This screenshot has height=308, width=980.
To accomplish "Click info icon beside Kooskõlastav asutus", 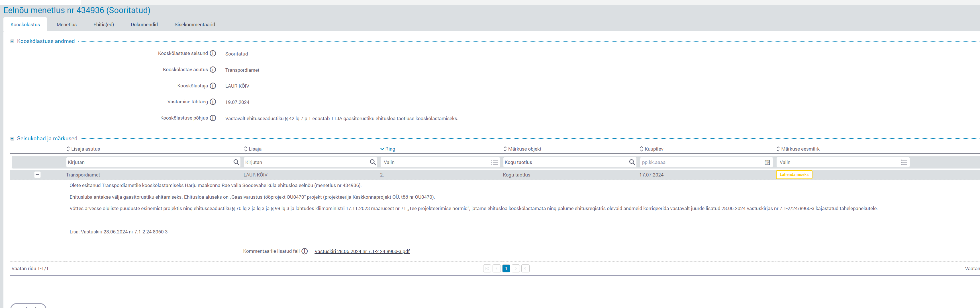I will [213, 69].
